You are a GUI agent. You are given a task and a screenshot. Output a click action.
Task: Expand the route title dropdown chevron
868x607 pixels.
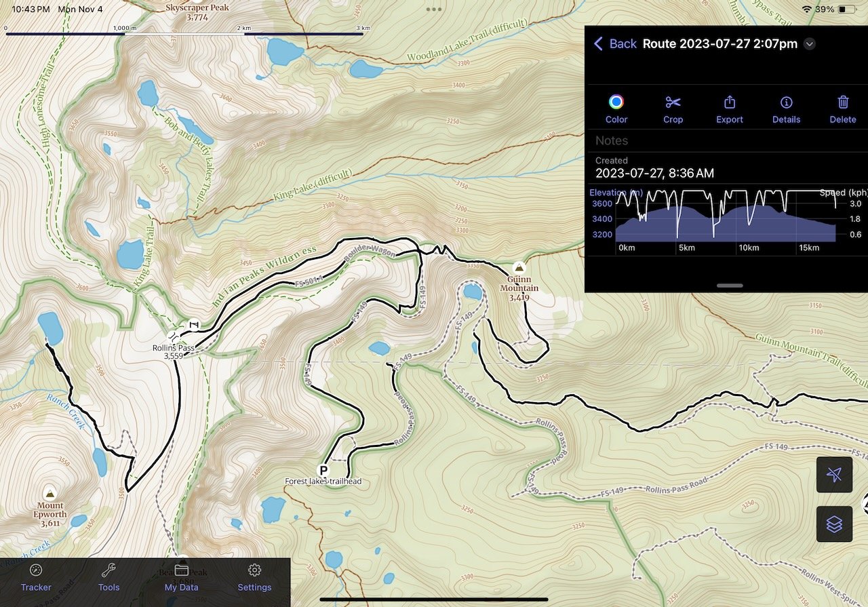809,44
